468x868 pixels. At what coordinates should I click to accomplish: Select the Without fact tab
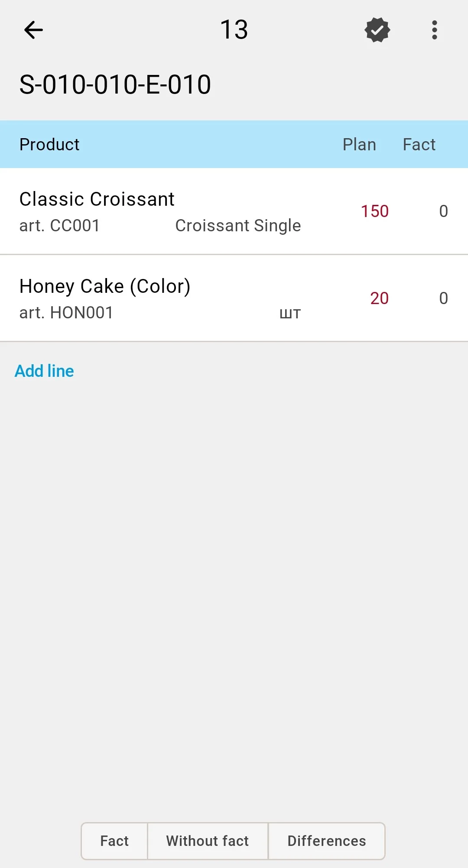click(208, 841)
